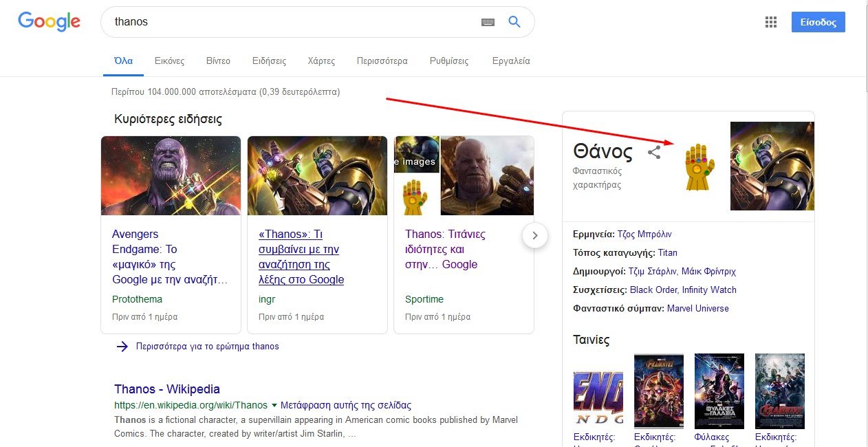Click the Prototheme news card thumbnail
This screenshot has height=447, width=868.
[x=171, y=175]
